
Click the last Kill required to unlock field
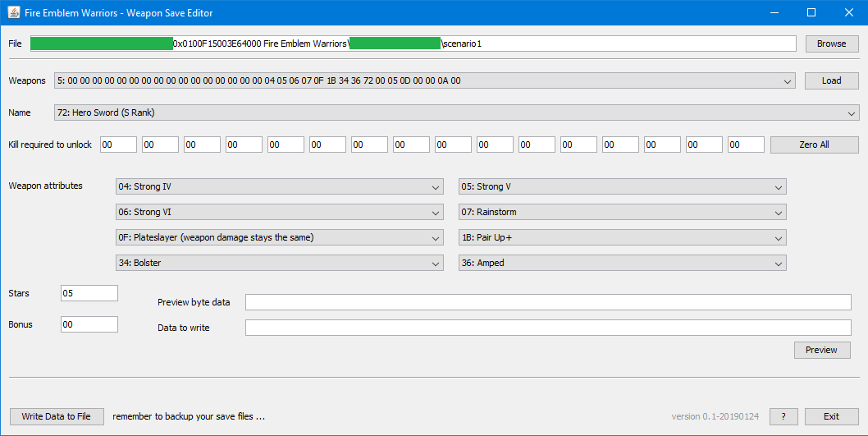click(746, 145)
